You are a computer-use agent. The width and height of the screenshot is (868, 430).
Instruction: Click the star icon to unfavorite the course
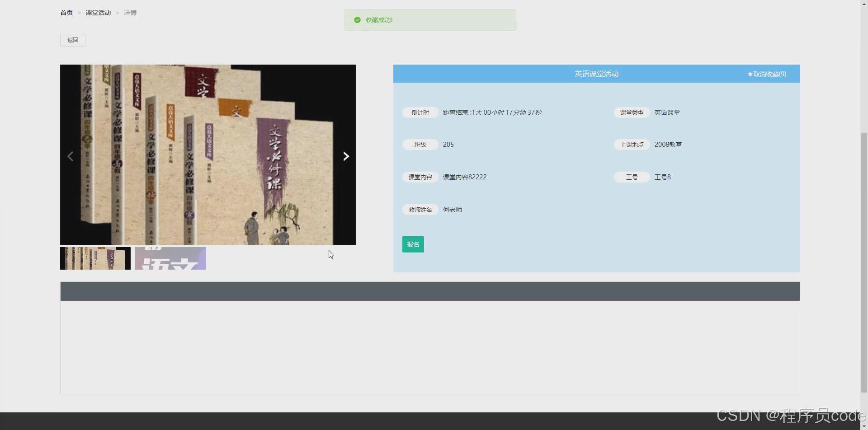tap(749, 74)
